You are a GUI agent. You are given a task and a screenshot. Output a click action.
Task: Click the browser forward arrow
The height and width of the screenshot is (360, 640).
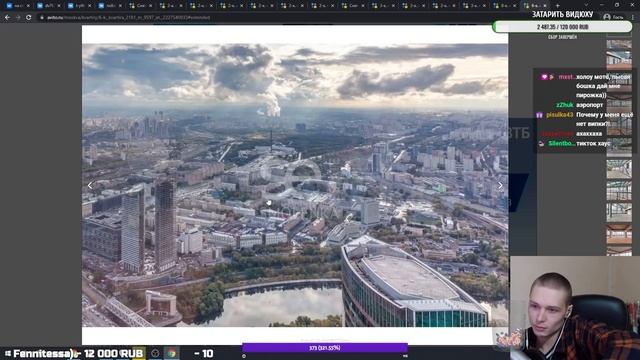point(18,18)
